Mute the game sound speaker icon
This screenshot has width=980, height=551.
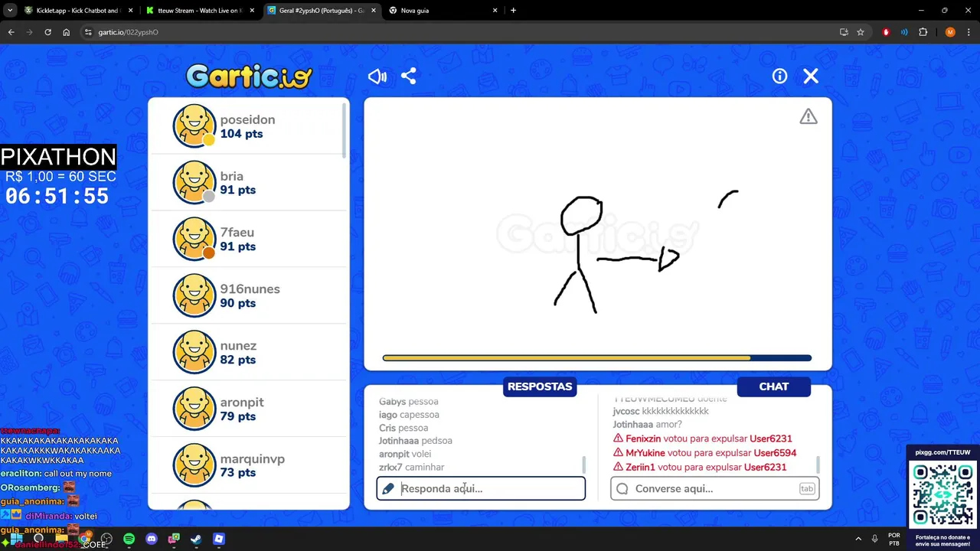click(x=377, y=77)
